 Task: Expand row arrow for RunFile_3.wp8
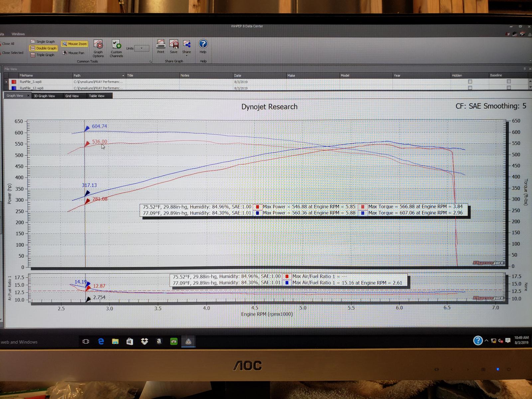click(x=6, y=82)
